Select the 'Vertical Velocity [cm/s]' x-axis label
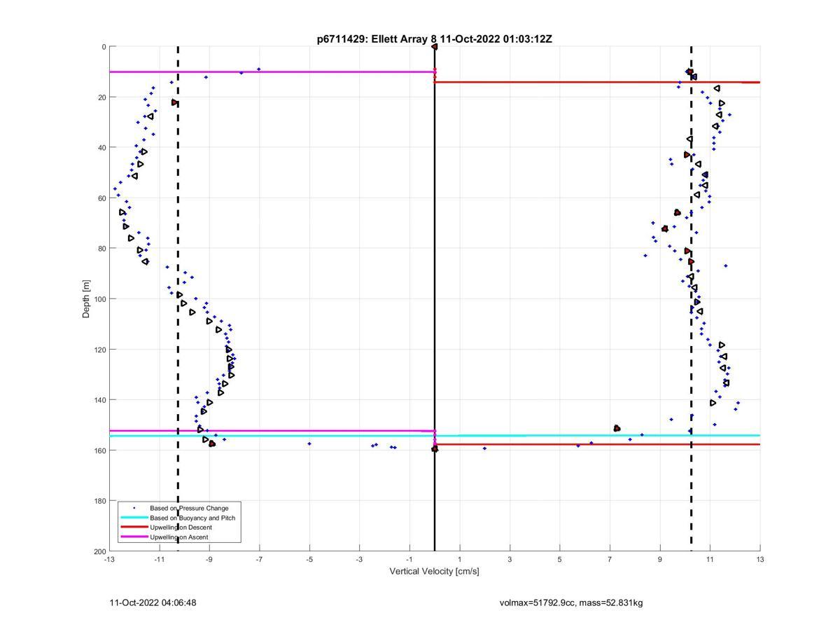 click(434, 572)
